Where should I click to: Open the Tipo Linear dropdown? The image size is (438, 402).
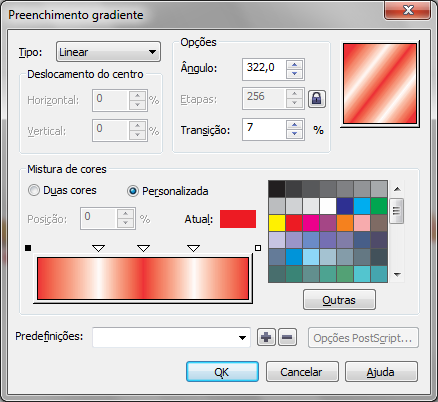point(108,52)
